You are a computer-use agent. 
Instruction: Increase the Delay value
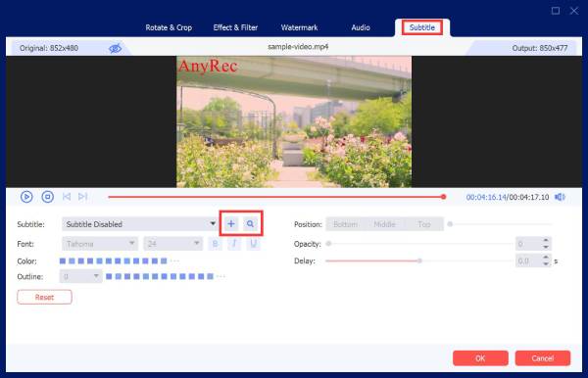[x=546, y=258]
